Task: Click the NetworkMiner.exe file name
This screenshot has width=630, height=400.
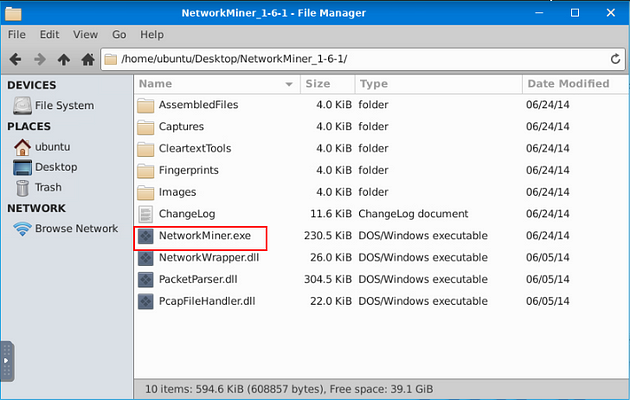Action: [205, 235]
